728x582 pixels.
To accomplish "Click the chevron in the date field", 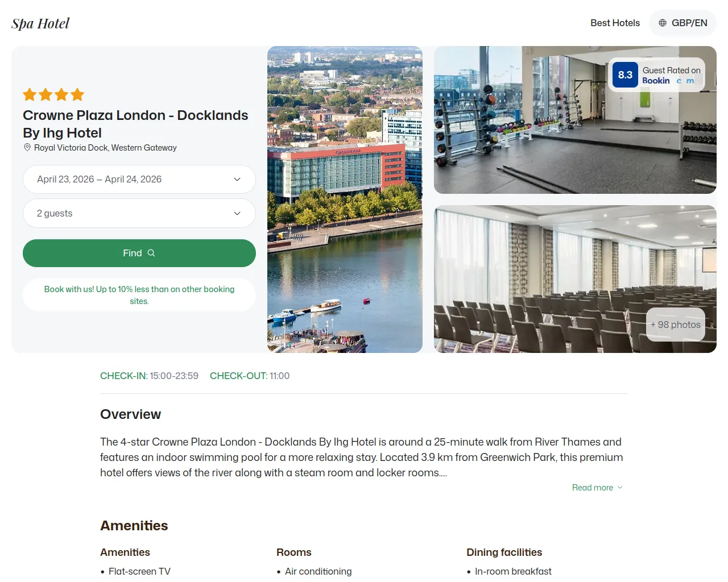I will coord(237,180).
